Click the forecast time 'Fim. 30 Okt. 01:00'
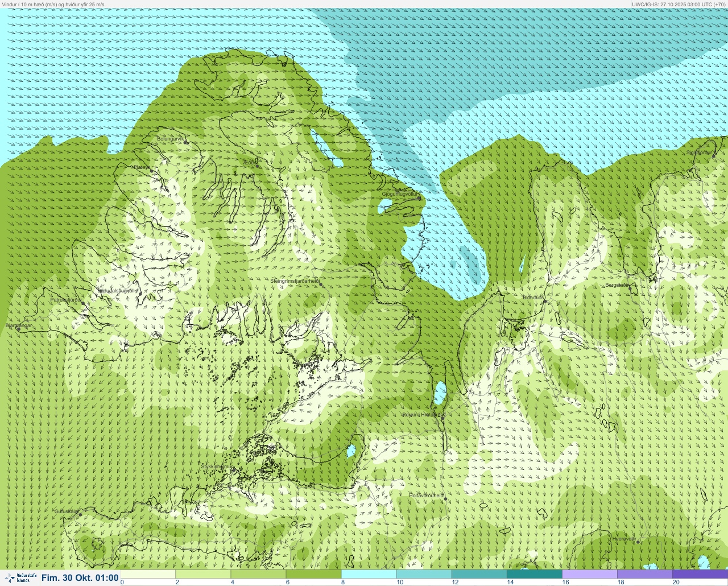The height and width of the screenshot is (586, 728). coord(80,578)
